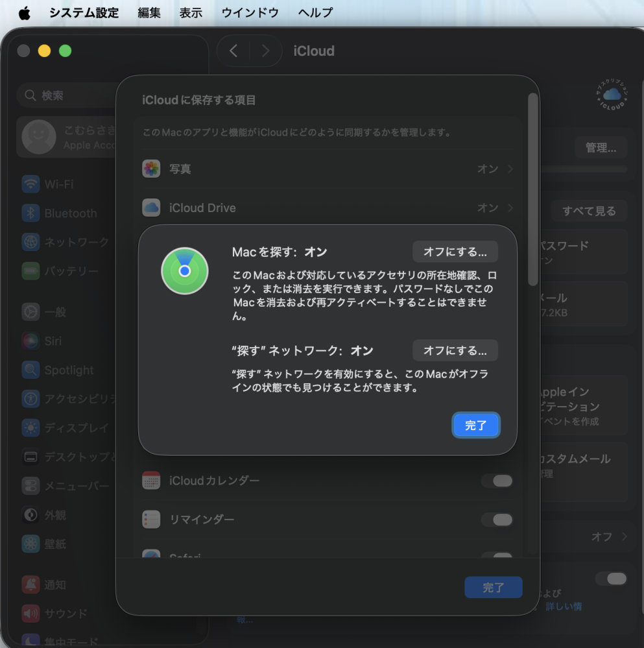Select the Wi-Fi settings icon in the sidebar
644x648 pixels.
pyautogui.click(x=30, y=184)
